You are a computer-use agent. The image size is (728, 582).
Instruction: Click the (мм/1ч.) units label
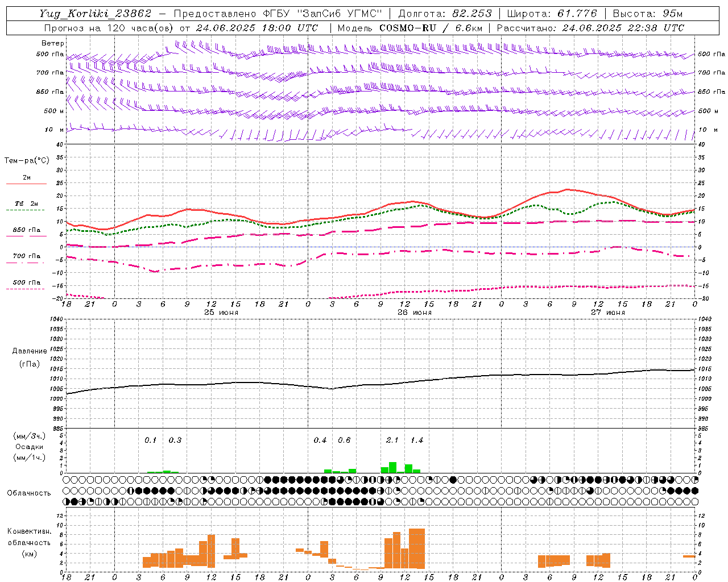point(29,457)
